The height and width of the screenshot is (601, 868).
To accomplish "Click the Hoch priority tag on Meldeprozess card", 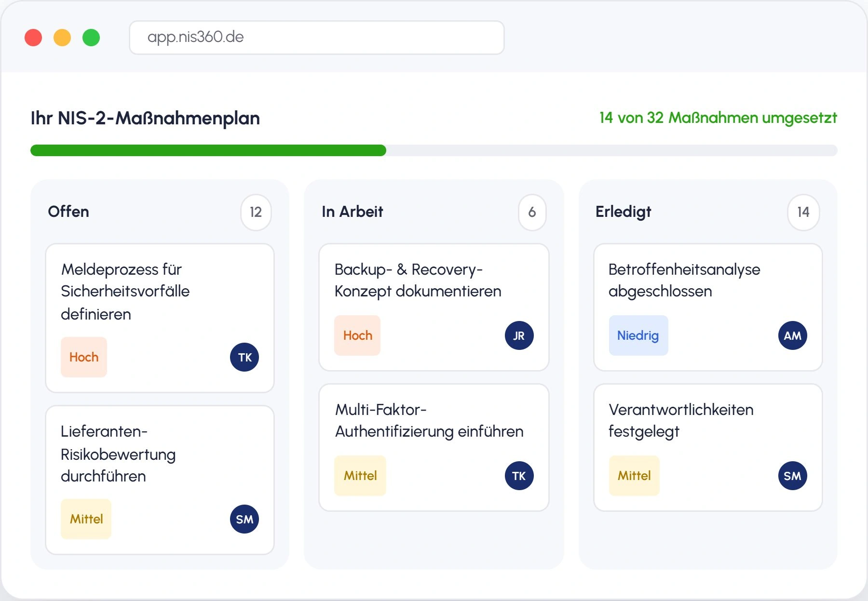I will (84, 357).
